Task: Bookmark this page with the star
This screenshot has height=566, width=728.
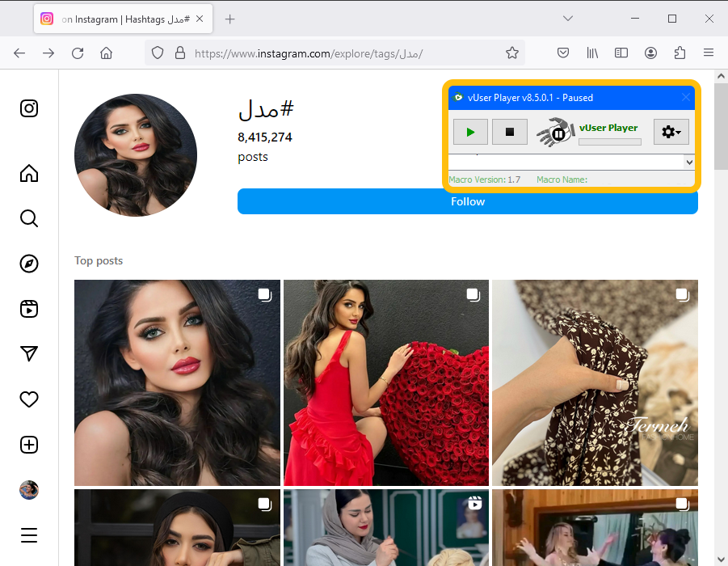Action: click(512, 53)
